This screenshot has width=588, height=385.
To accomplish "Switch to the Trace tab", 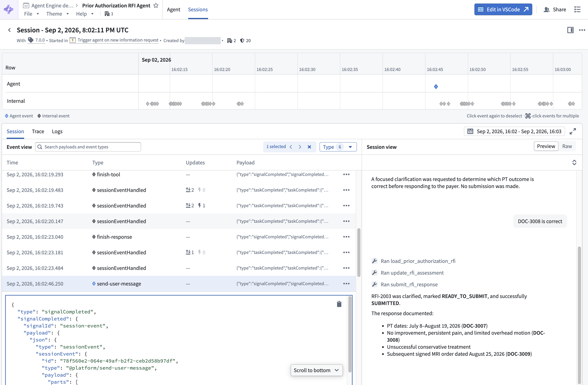I will [x=38, y=131].
